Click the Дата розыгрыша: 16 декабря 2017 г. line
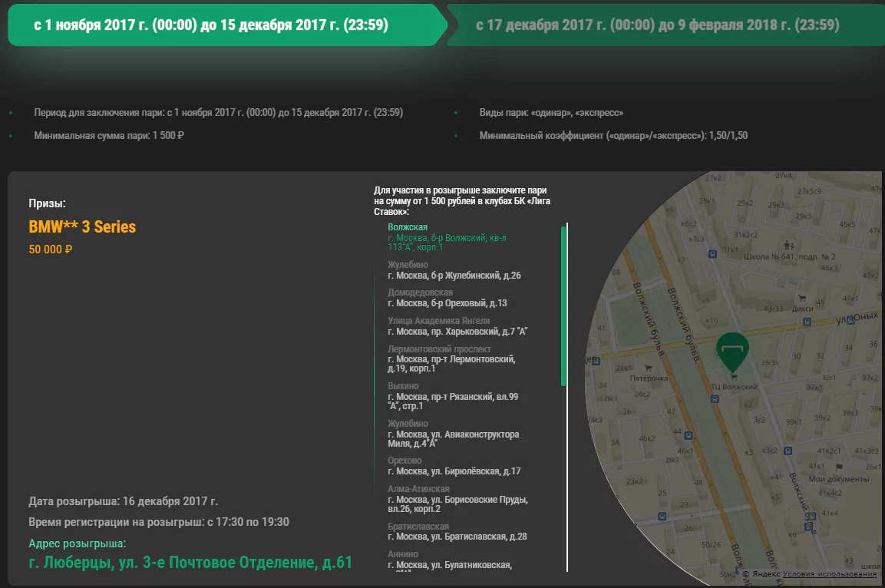The width and height of the screenshot is (885, 588). pyautogui.click(x=123, y=501)
